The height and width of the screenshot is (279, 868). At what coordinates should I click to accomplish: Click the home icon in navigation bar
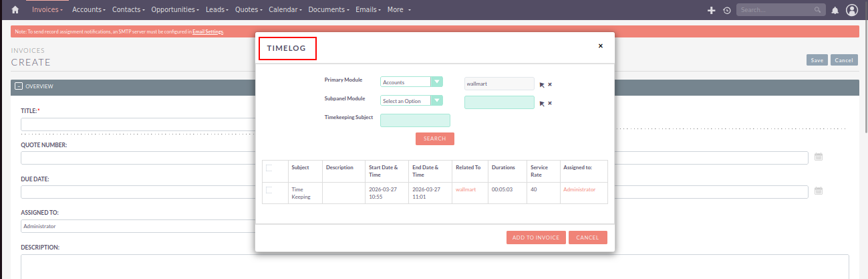coord(15,10)
